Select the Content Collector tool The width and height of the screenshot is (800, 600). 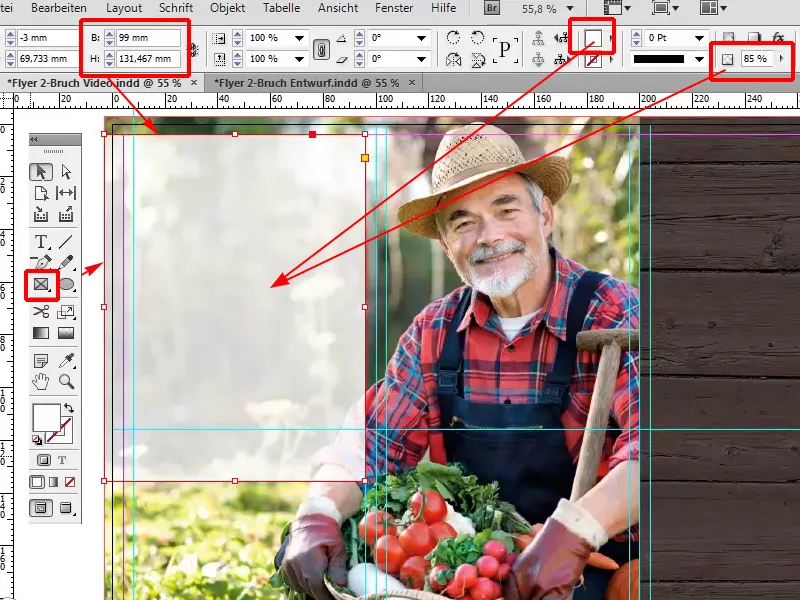point(41,214)
